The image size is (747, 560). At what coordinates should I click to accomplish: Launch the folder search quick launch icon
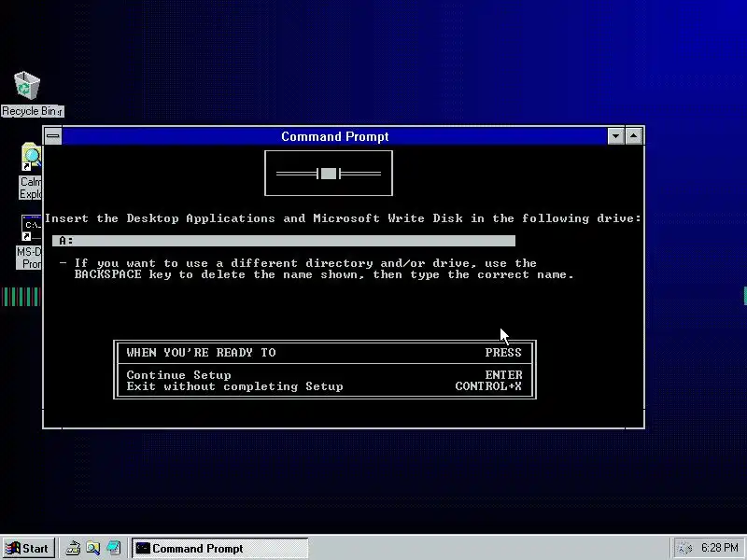click(x=93, y=549)
